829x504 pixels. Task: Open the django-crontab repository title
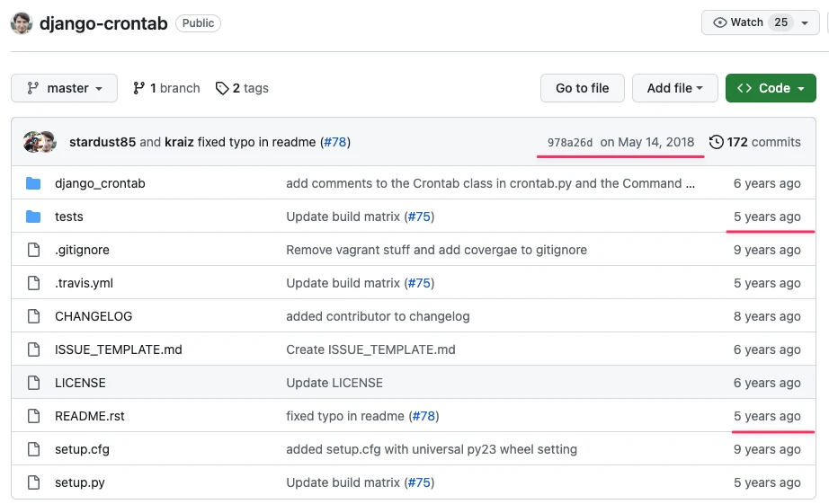(x=103, y=23)
